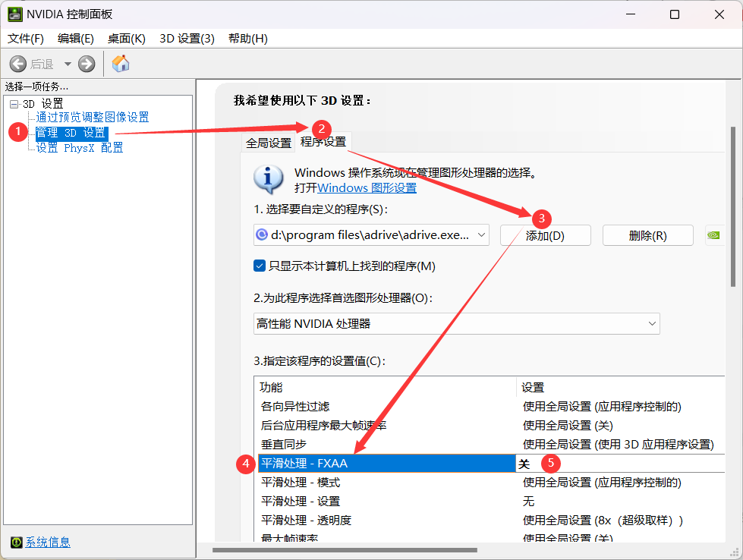Click the Forward arrow toolbar icon
This screenshot has height=560, width=743.
coord(87,64)
